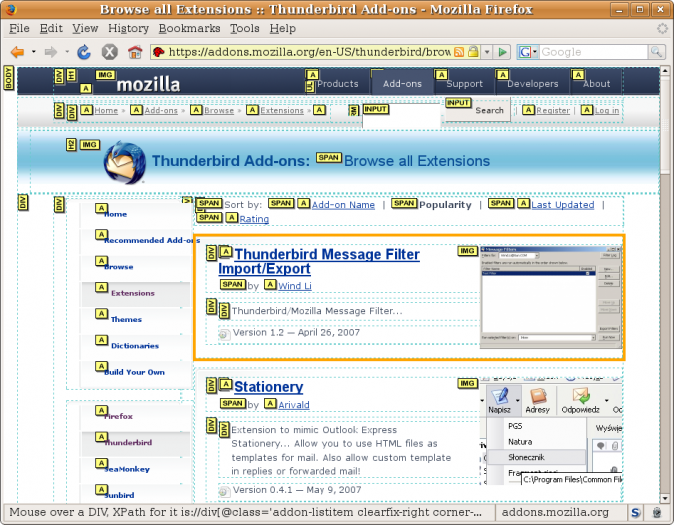The image size is (674, 525).
Task: Open the Edit menu
Action: pos(51,28)
